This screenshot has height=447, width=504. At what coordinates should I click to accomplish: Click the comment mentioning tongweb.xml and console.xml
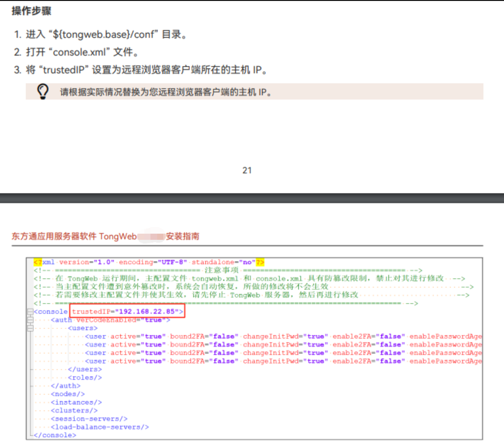[x=249, y=279]
